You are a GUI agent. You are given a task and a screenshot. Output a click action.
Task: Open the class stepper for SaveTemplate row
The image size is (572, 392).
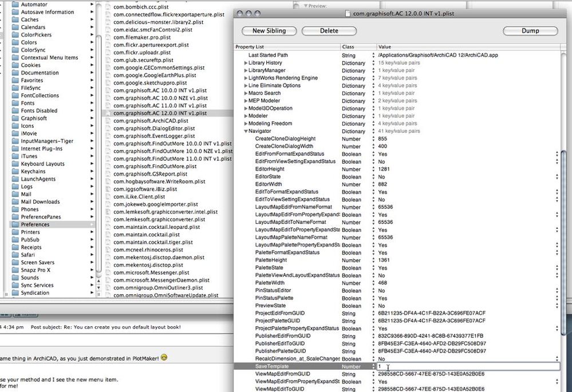(373, 366)
